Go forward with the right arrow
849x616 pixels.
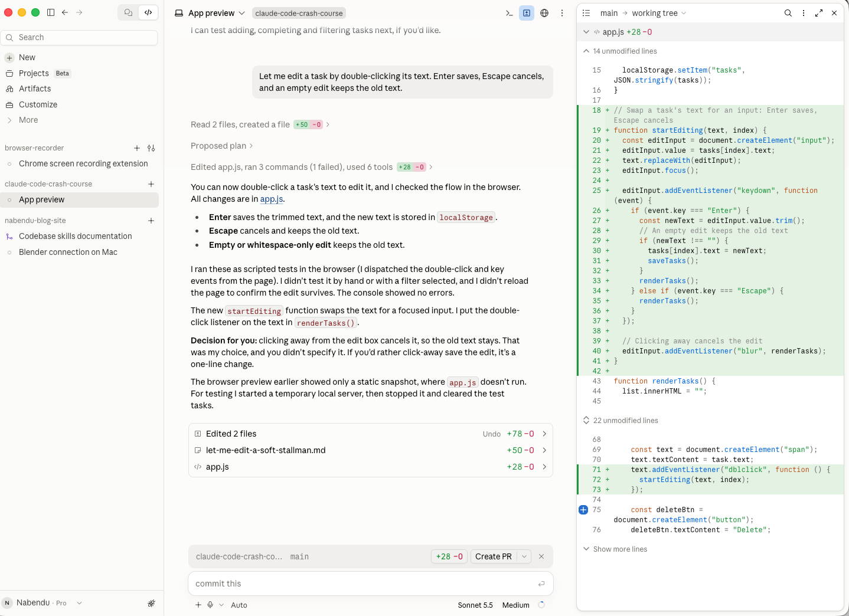point(79,12)
